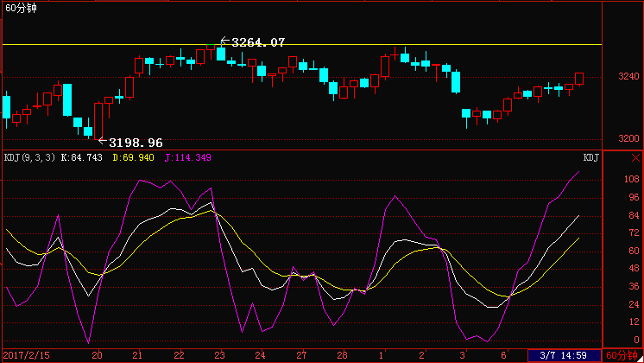The height and width of the screenshot is (363, 644).
Task: Click the white corner triangle next to 60分钟
Action: pyautogui.click(x=641, y=359)
